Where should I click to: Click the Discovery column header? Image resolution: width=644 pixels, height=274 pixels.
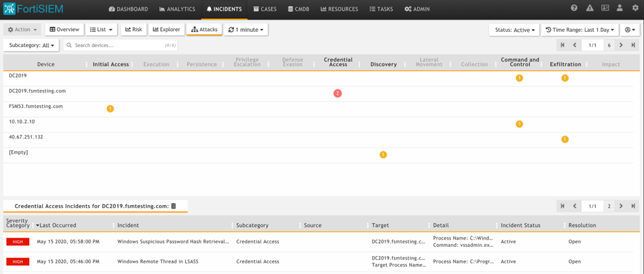click(x=383, y=64)
